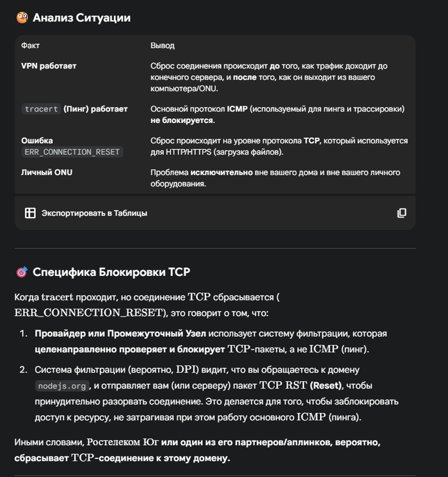Image resolution: width=448 pixels, height=477 pixels.
Task: Click the "Ошибка" label in the table
Action: [37, 140]
